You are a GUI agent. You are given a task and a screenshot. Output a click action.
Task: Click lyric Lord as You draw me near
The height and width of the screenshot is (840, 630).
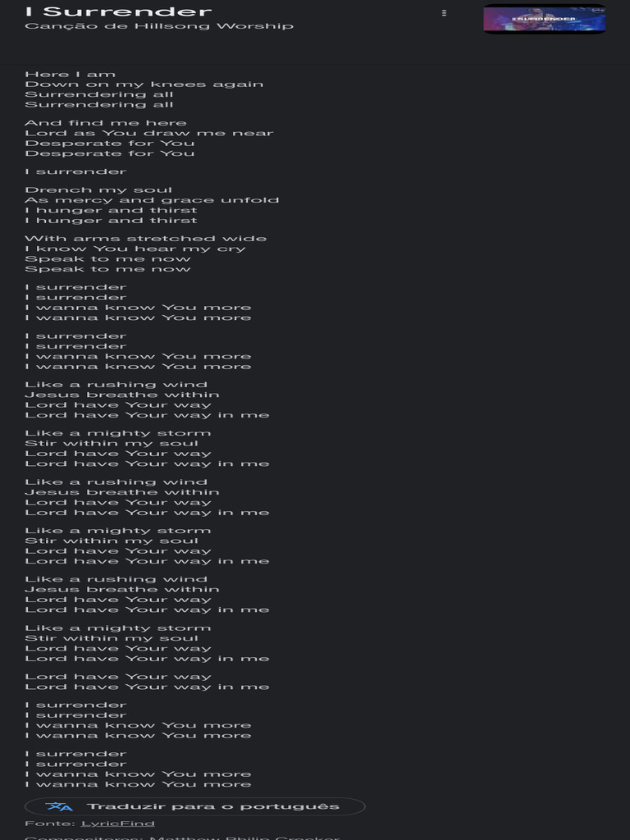[x=149, y=133]
